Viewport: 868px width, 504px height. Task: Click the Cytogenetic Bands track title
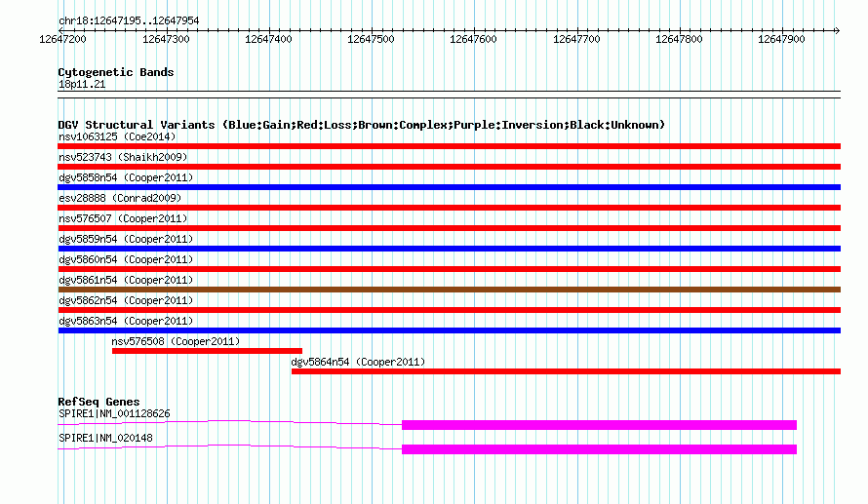(x=116, y=72)
